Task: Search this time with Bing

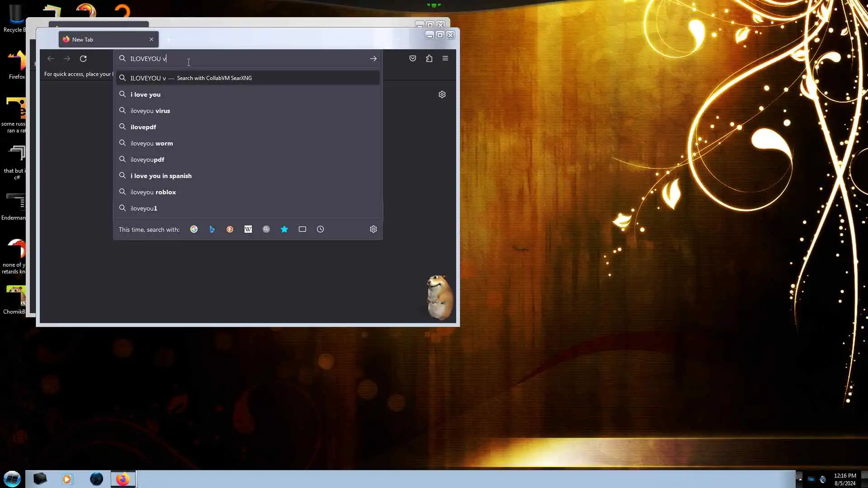Action: click(x=212, y=230)
